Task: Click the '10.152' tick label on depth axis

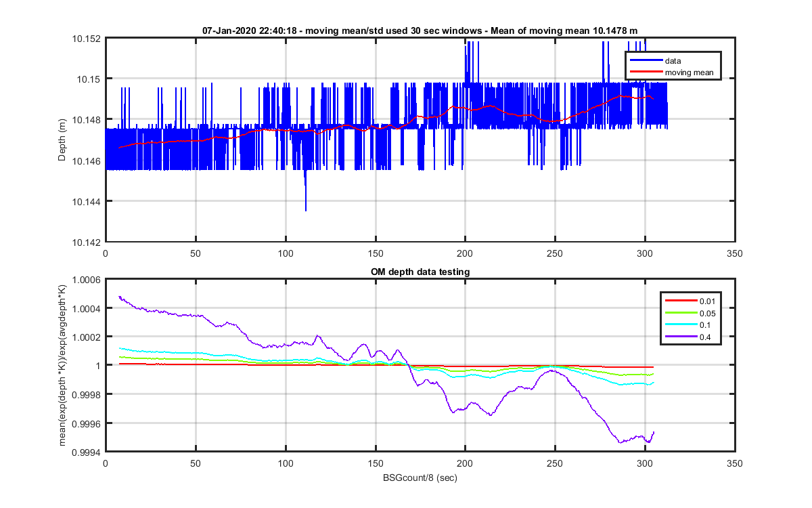Action: tap(87, 38)
